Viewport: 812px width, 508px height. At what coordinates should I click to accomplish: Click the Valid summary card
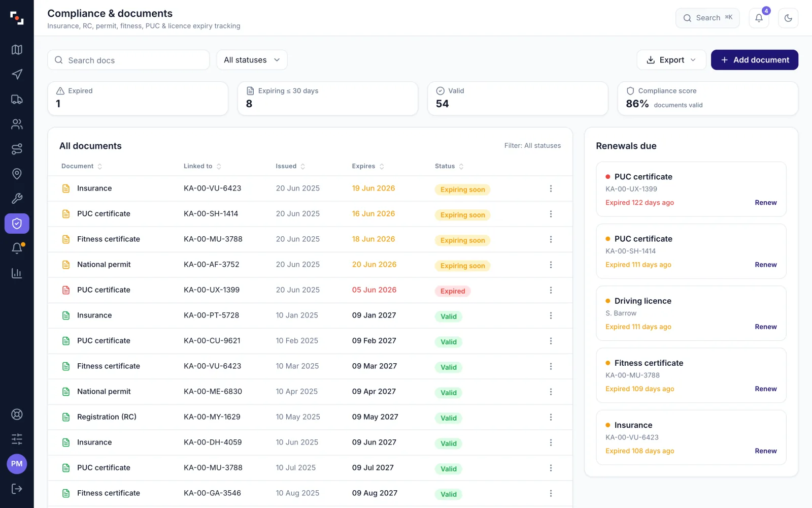[518, 99]
